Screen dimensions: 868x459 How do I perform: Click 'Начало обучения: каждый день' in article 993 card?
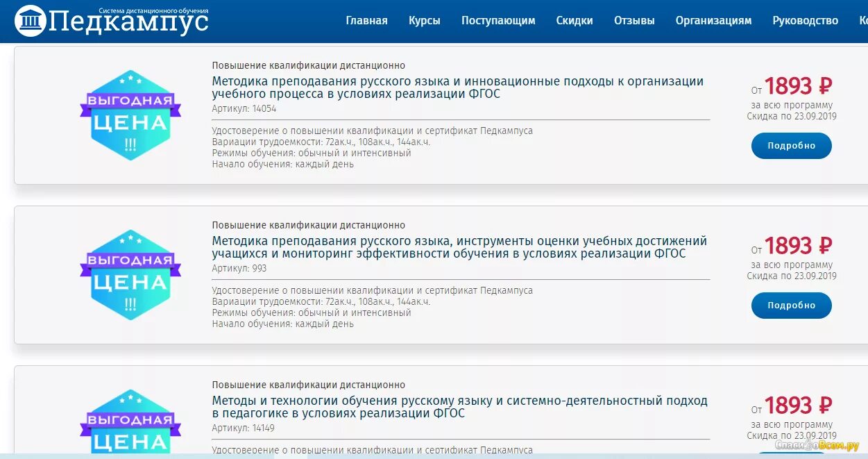tap(283, 324)
